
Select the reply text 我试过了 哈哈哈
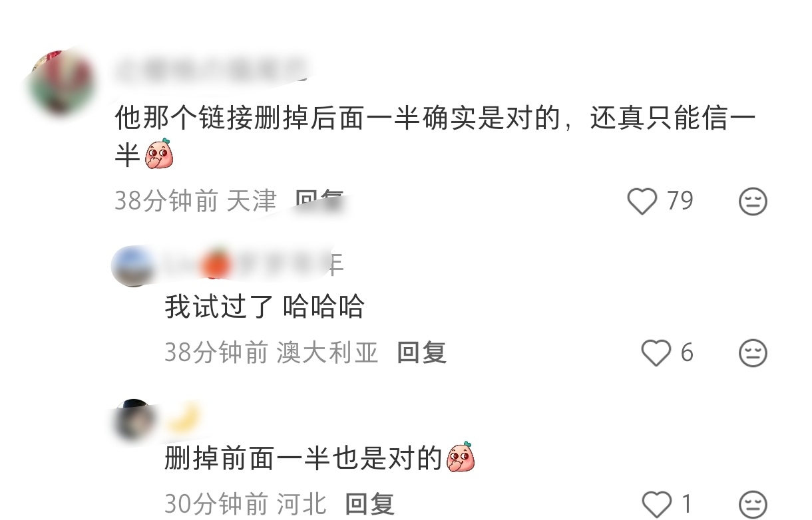(x=264, y=307)
